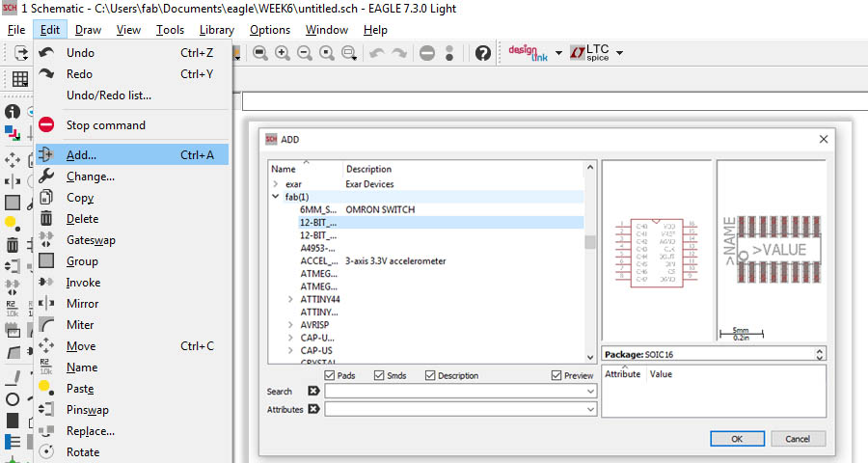Screen dimensions: 868x463
Task: Click the zoom in magnifier icon
Action: pyautogui.click(x=283, y=53)
